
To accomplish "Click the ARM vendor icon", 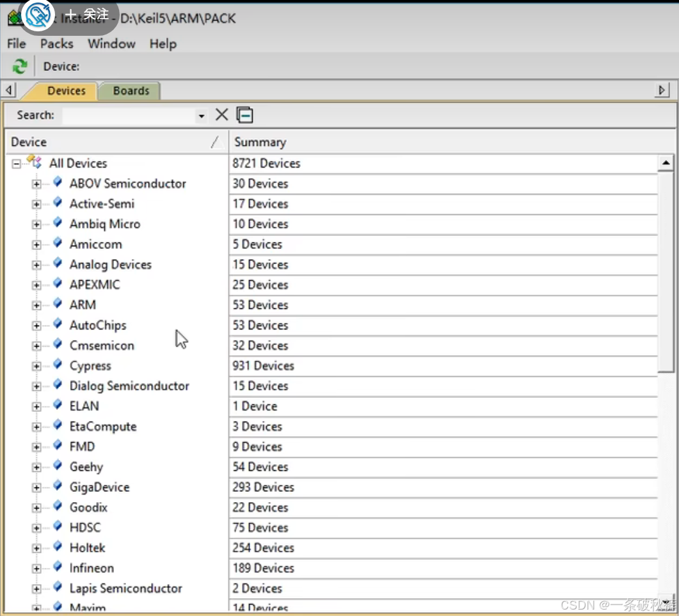I will (x=58, y=304).
